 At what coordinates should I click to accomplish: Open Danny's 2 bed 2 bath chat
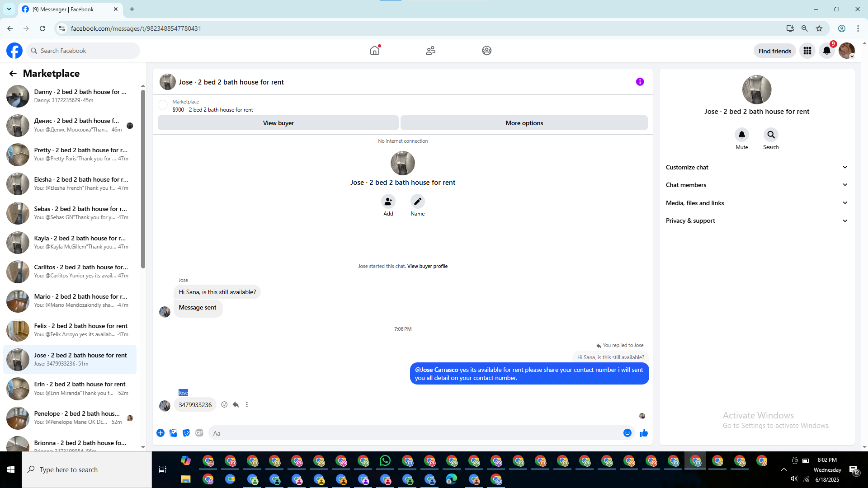[x=70, y=96]
